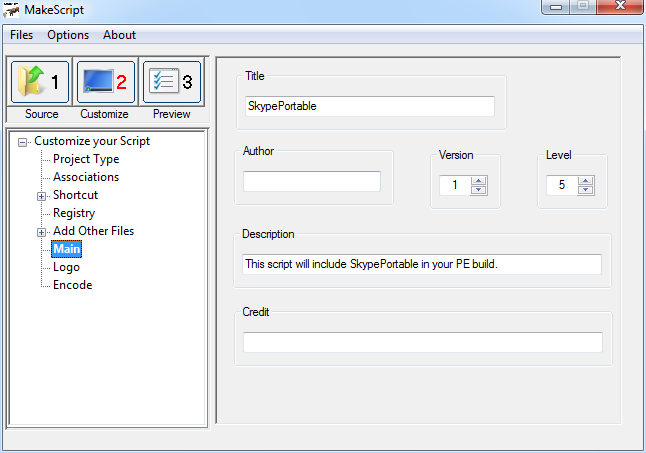The image size is (646, 453).
Task: Select the Customize step monitor icon
Action: coord(106,82)
